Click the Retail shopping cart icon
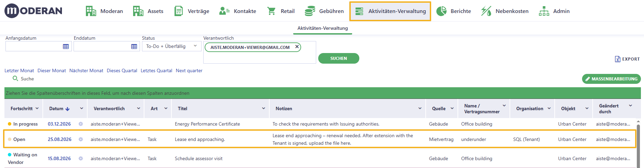644x168 pixels. coord(271,11)
